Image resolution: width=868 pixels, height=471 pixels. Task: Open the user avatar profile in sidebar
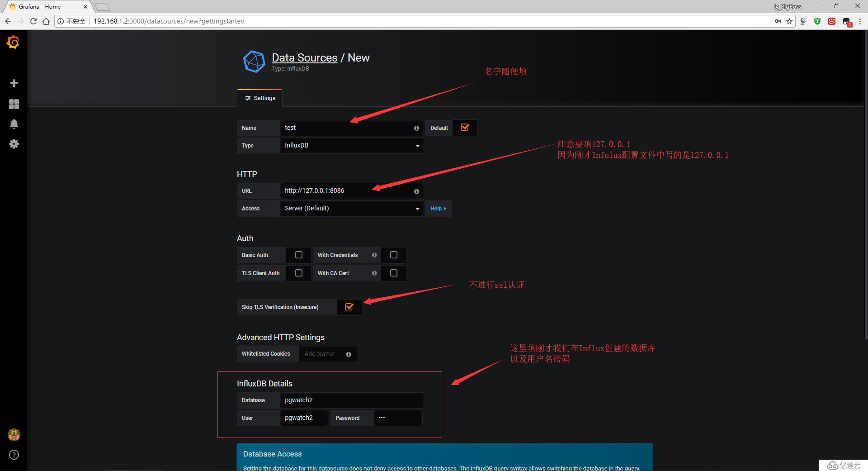[14, 435]
